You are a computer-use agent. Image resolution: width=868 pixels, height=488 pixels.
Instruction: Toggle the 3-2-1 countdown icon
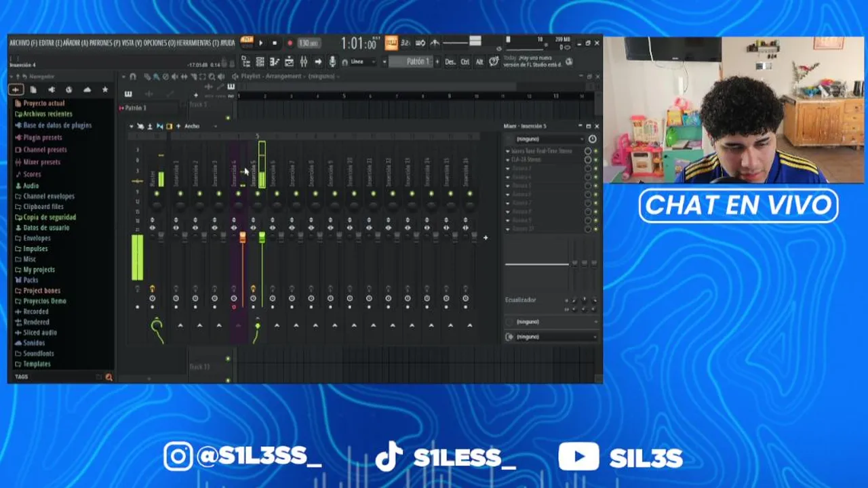tap(406, 43)
